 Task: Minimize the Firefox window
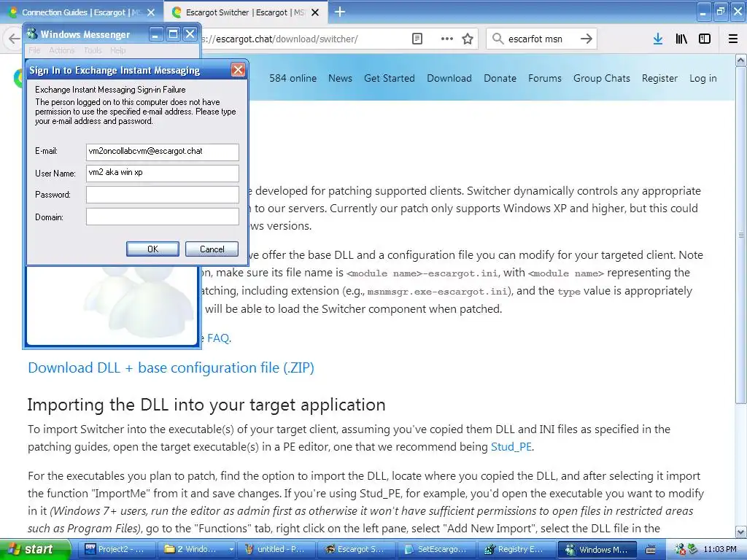pyautogui.click(x=704, y=12)
